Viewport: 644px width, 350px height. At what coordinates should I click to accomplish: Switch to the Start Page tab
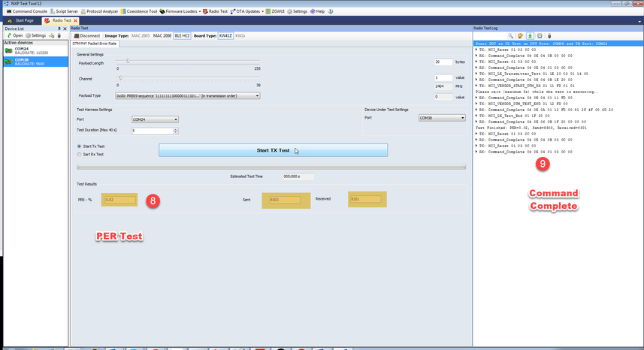pyautogui.click(x=21, y=20)
